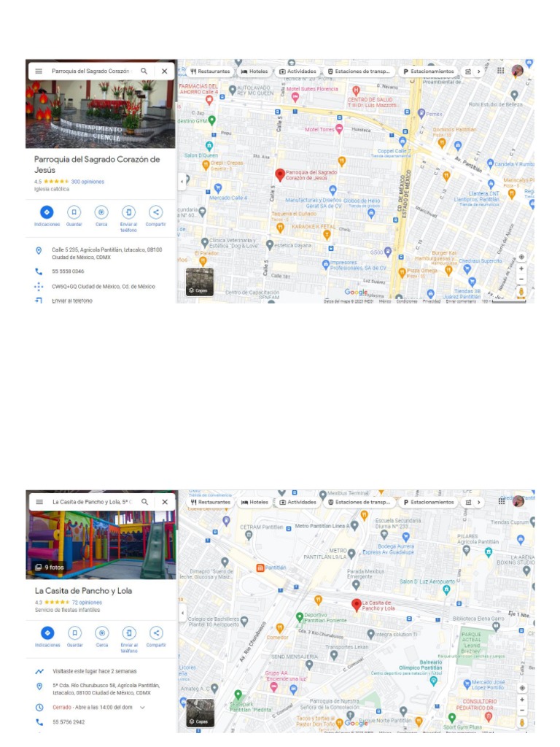
Task: Open the Parroquia altar photo
Action: click(101, 114)
